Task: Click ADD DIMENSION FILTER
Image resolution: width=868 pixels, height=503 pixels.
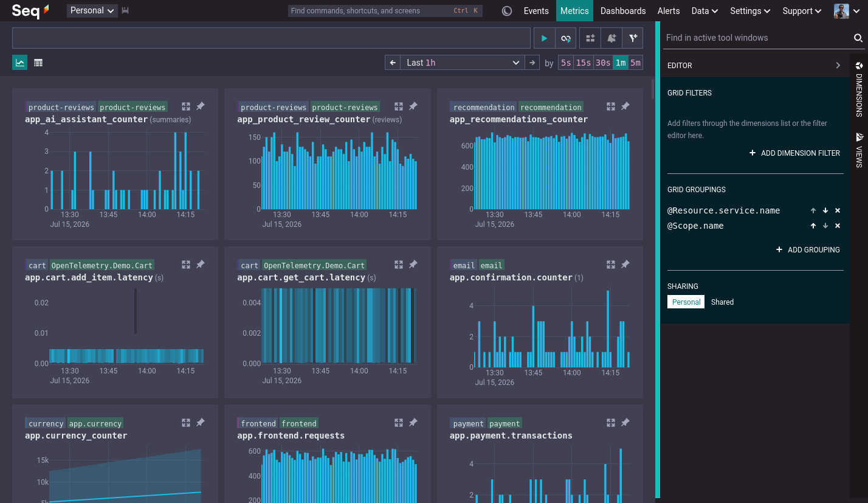Action: point(795,153)
